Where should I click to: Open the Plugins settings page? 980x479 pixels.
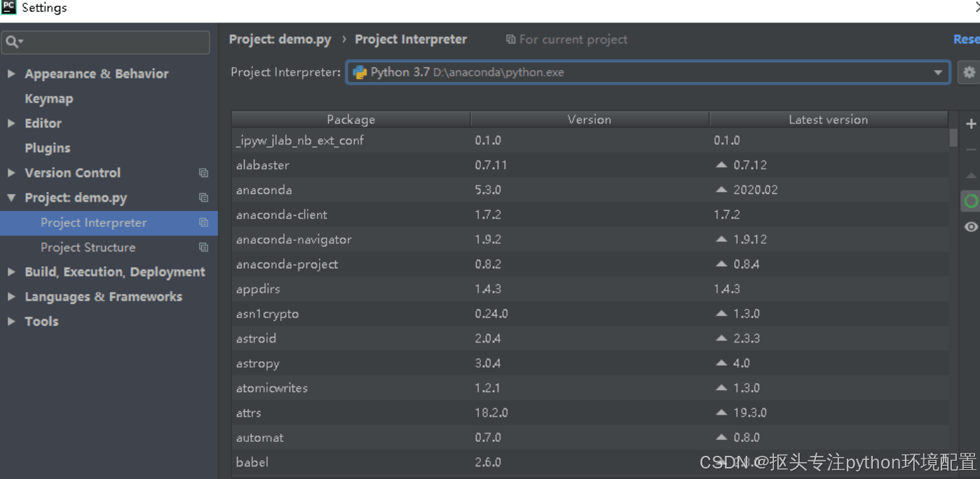tap(48, 148)
